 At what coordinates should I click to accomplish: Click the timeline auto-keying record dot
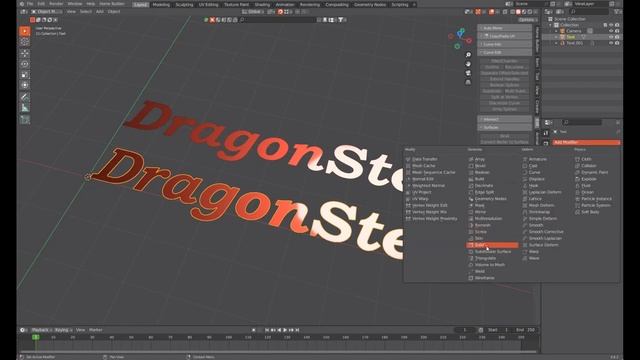(x=253, y=330)
